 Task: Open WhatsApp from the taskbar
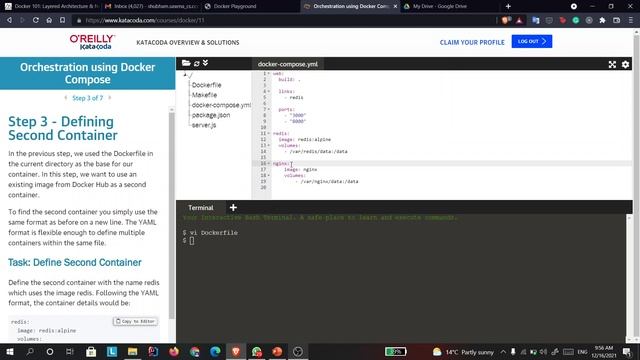[257, 351]
